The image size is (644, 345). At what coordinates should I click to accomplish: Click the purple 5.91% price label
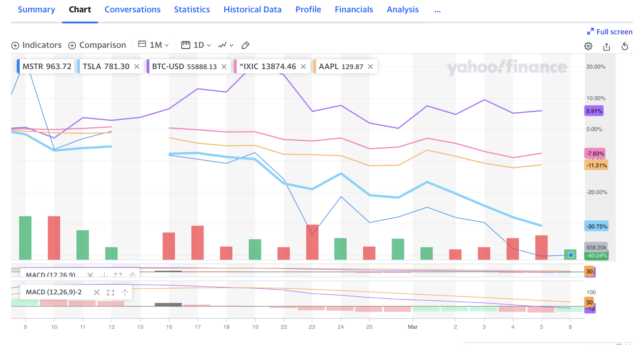(x=594, y=111)
